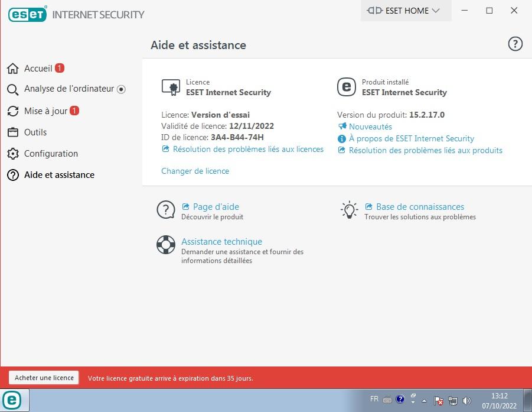Viewport: 532px width, 412px height.
Task: Go to the Accueil section
Action: 38,68
